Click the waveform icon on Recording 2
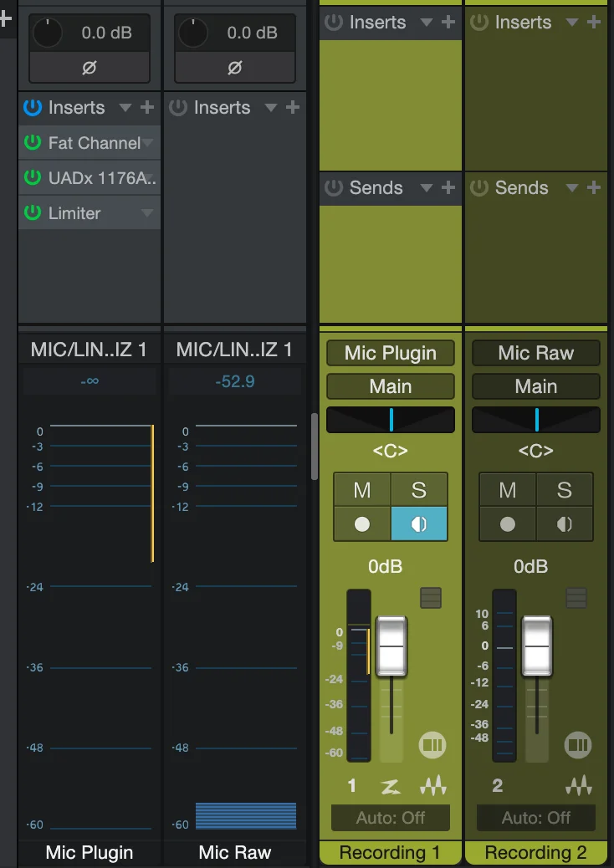The height and width of the screenshot is (868, 614). click(x=578, y=786)
